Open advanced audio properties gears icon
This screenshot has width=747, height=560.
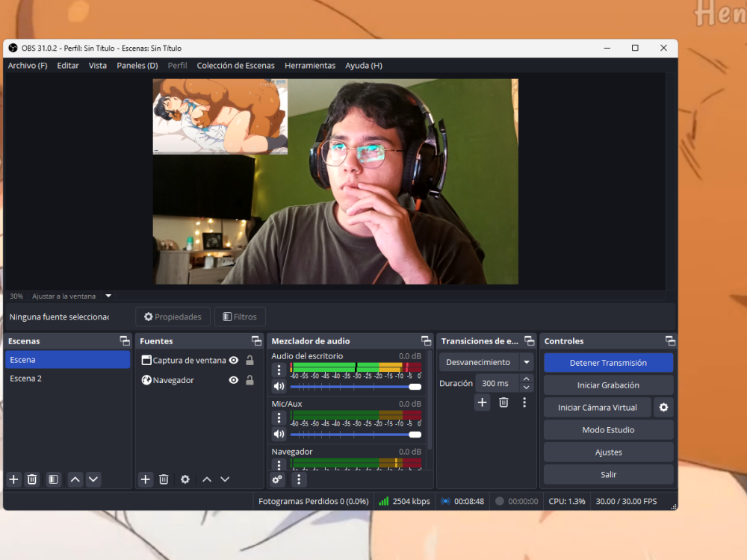(277, 479)
